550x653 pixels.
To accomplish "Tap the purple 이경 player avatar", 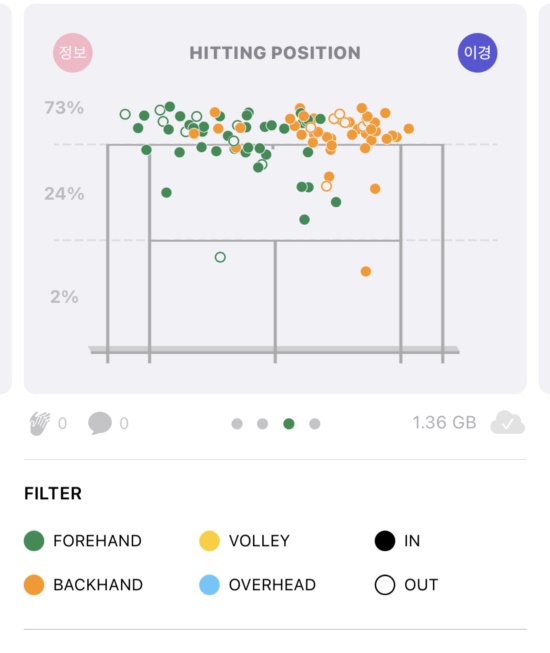I will (x=477, y=53).
